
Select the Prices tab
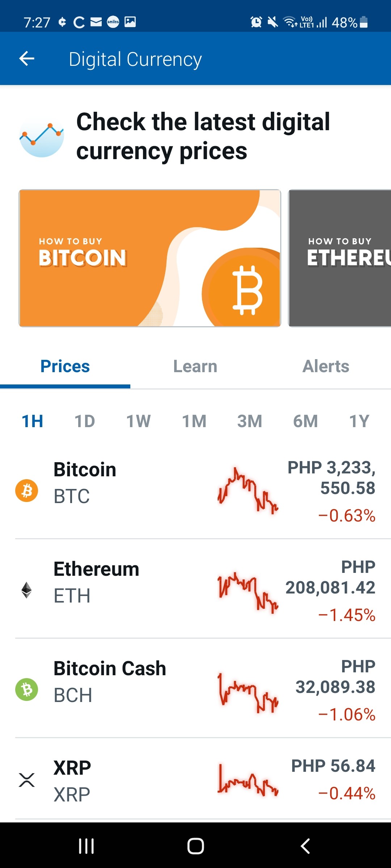click(65, 366)
